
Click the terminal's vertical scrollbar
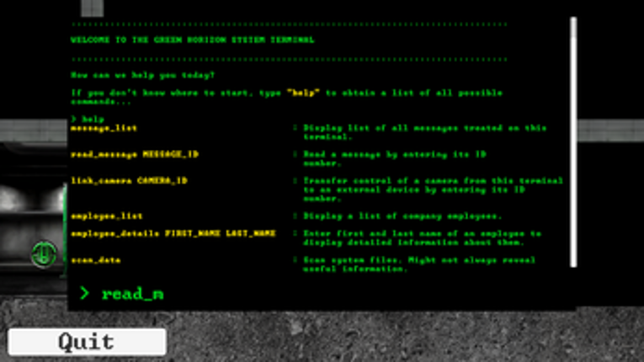click(x=573, y=142)
